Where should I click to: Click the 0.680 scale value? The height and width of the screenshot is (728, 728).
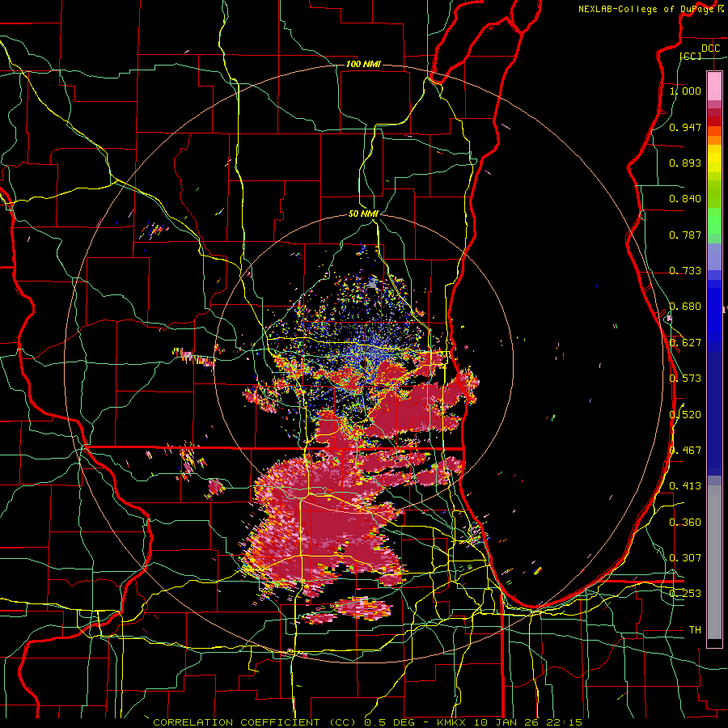pyautogui.click(x=685, y=307)
